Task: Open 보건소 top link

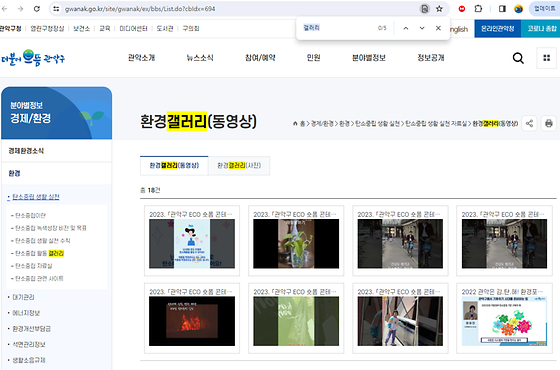Action: [x=81, y=29]
